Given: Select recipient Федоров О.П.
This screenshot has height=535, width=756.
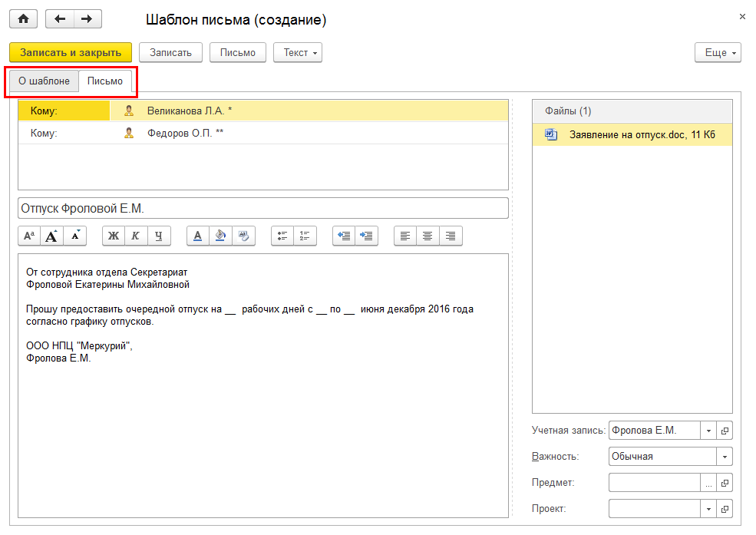Looking at the screenshot, I should click(185, 133).
